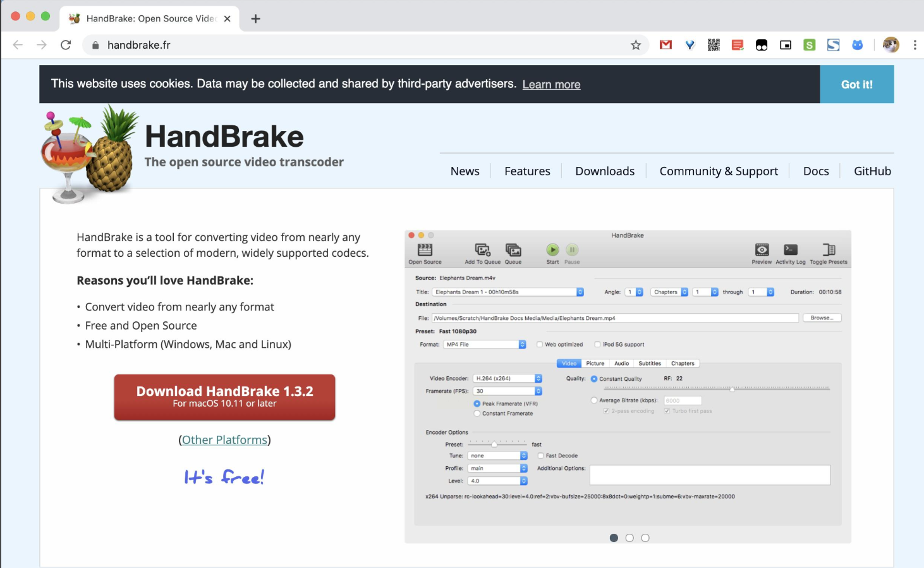Go to the Features page
The height and width of the screenshot is (568, 924).
(x=527, y=171)
